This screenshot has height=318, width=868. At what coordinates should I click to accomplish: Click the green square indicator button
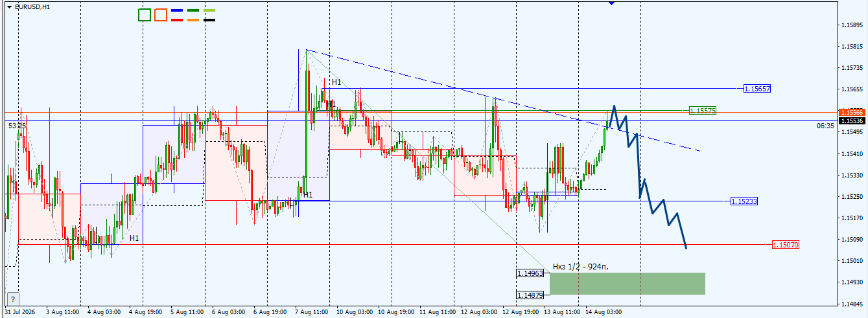pyautogui.click(x=145, y=14)
